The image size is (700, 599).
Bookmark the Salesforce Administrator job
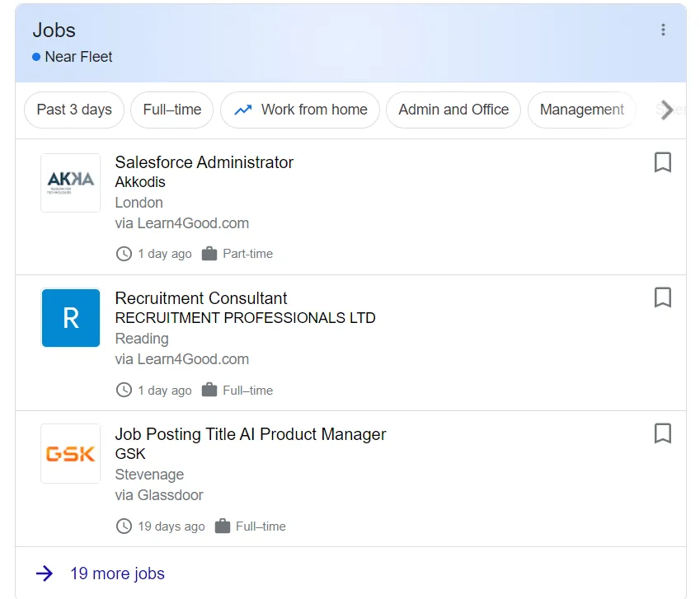[x=663, y=162]
